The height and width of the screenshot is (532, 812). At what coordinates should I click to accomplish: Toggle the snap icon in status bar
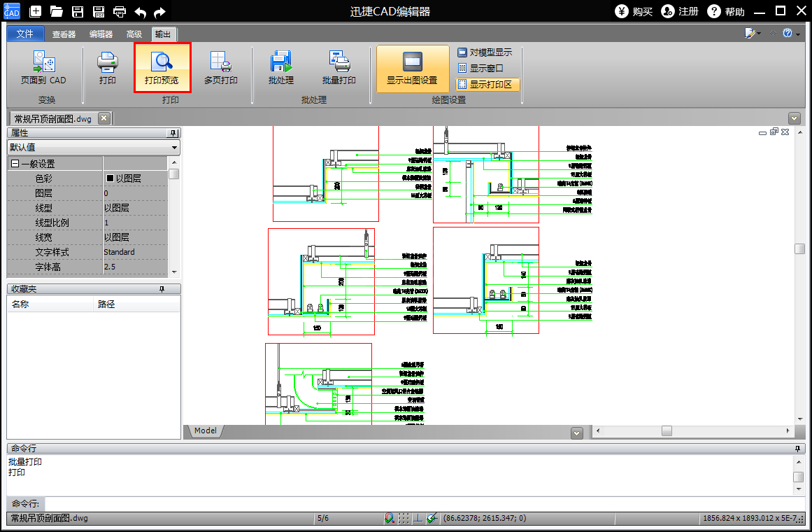[389, 518]
